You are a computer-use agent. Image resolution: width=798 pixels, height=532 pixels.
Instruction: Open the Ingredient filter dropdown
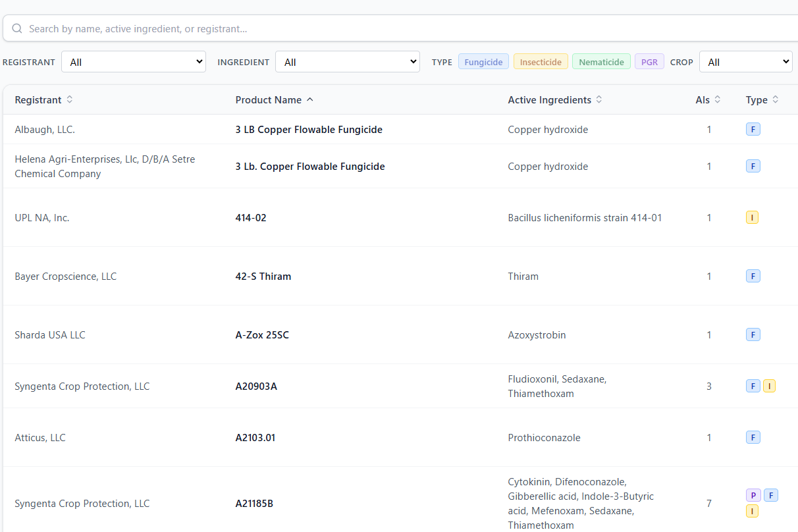point(348,62)
